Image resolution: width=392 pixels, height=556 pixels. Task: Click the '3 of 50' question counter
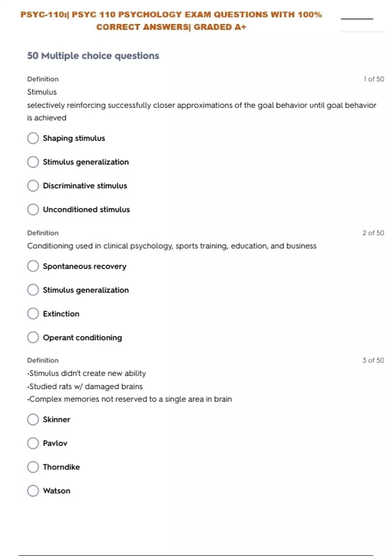click(373, 360)
